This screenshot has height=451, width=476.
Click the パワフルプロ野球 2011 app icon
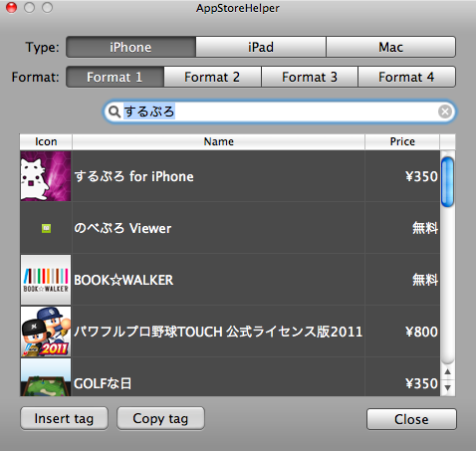click(46, 332)
